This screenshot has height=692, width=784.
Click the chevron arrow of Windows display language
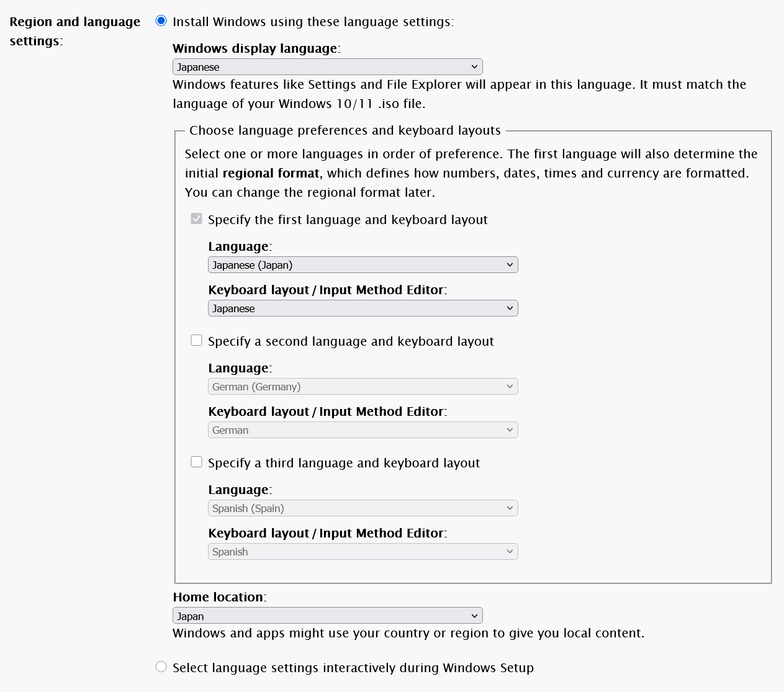click(x=474, y=67)
